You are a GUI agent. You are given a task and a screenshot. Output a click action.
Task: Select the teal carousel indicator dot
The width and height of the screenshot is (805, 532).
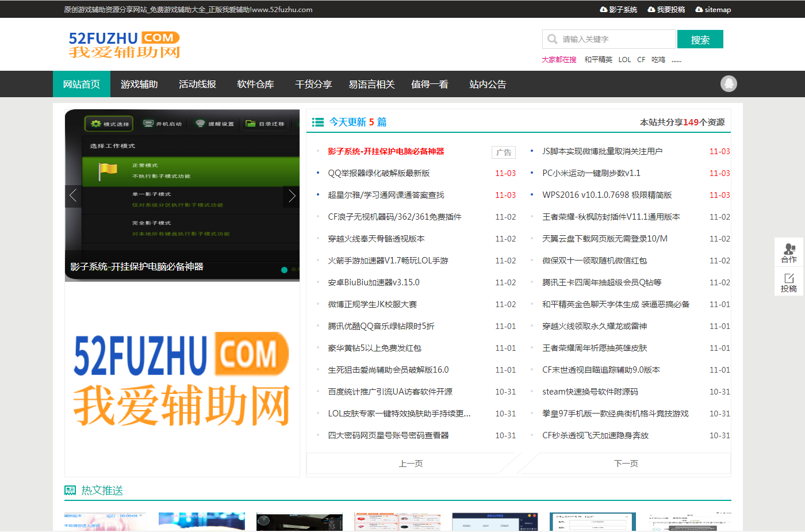click(284, 270)
